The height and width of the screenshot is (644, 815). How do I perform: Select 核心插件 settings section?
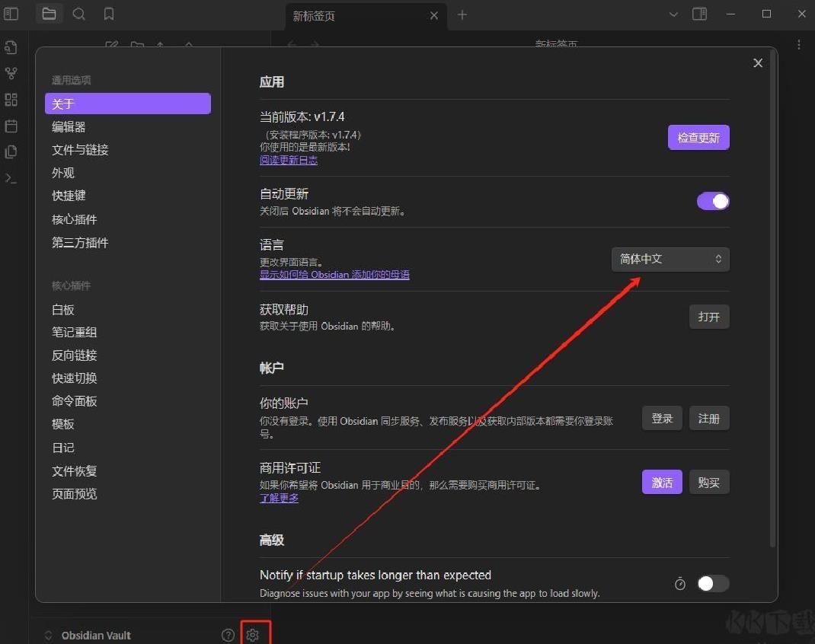[x=128, y=219]
